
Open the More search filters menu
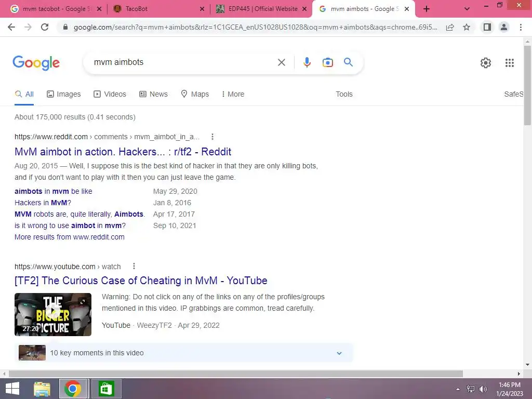coord(233,94)
